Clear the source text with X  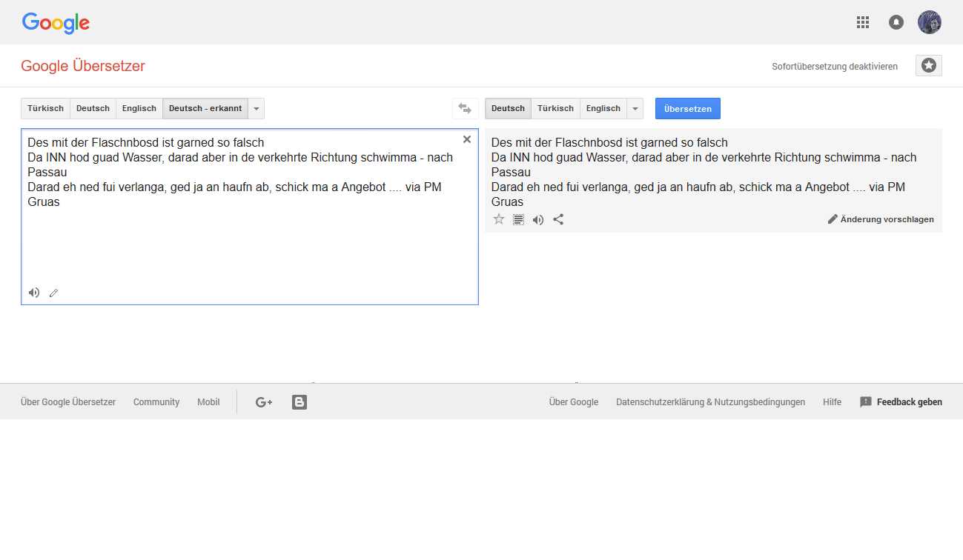[467, 139]
